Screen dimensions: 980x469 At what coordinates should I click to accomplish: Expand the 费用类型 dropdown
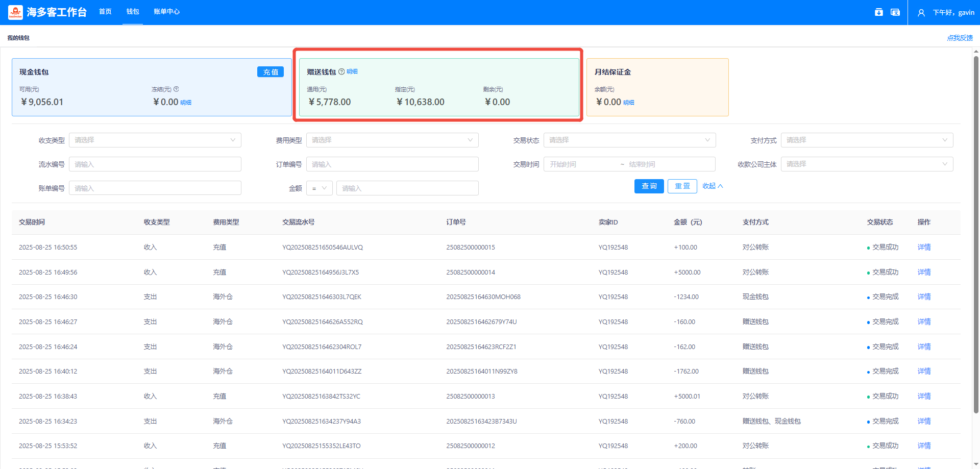point(393,140)
